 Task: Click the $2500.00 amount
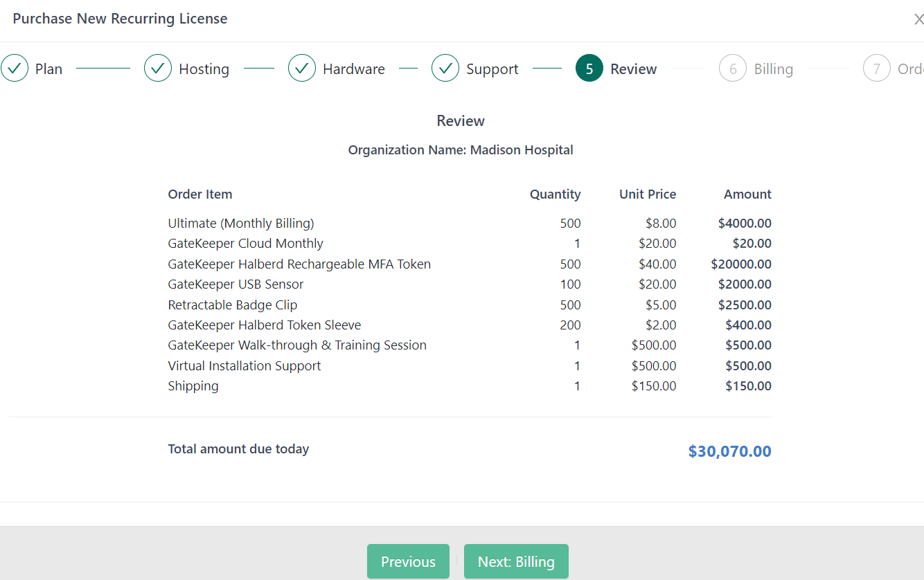[x=745, y=305]
